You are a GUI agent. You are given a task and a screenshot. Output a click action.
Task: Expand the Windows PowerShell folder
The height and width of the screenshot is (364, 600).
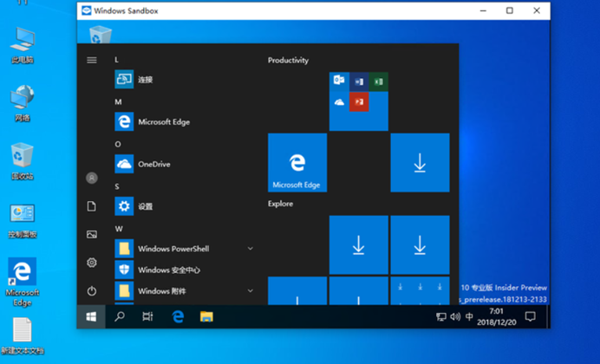point(251,249)
